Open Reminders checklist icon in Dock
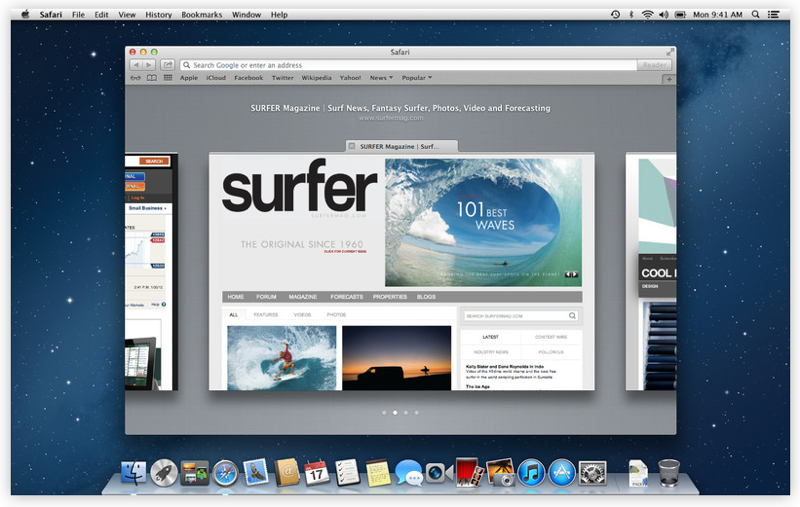 347,473
